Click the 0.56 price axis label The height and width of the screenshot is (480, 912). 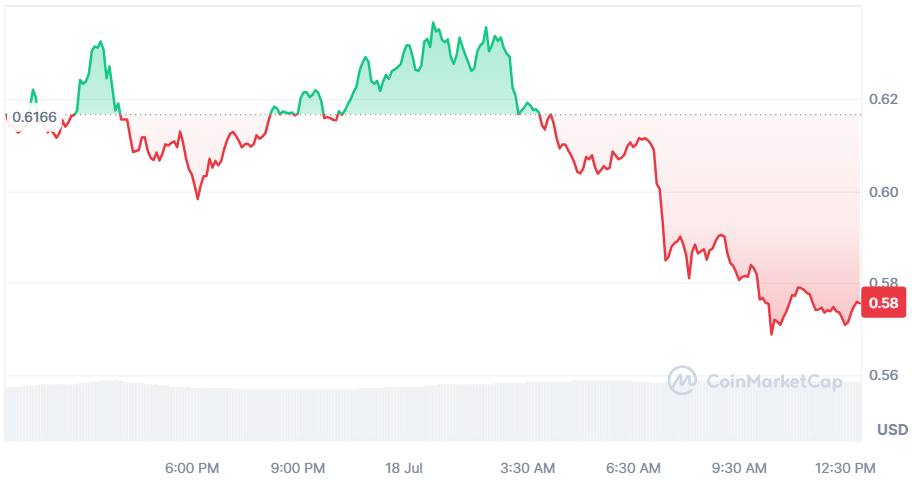[x=884, y=375]
